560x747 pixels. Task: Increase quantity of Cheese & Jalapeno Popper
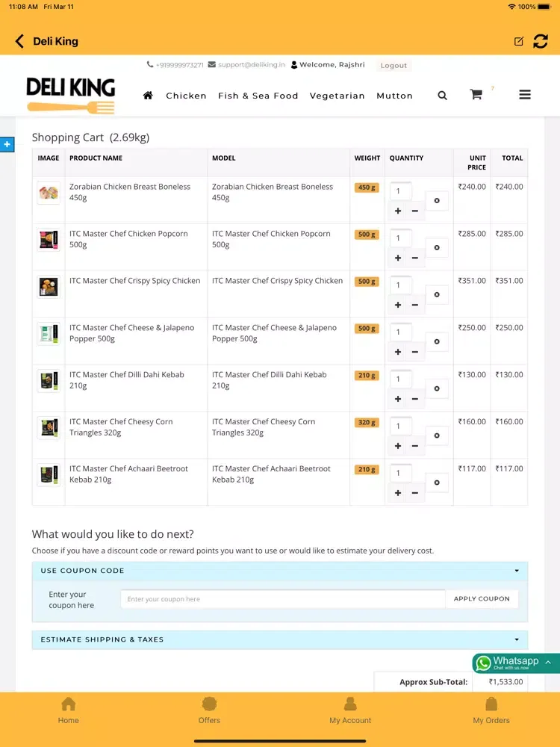click(x=398, y=352)
